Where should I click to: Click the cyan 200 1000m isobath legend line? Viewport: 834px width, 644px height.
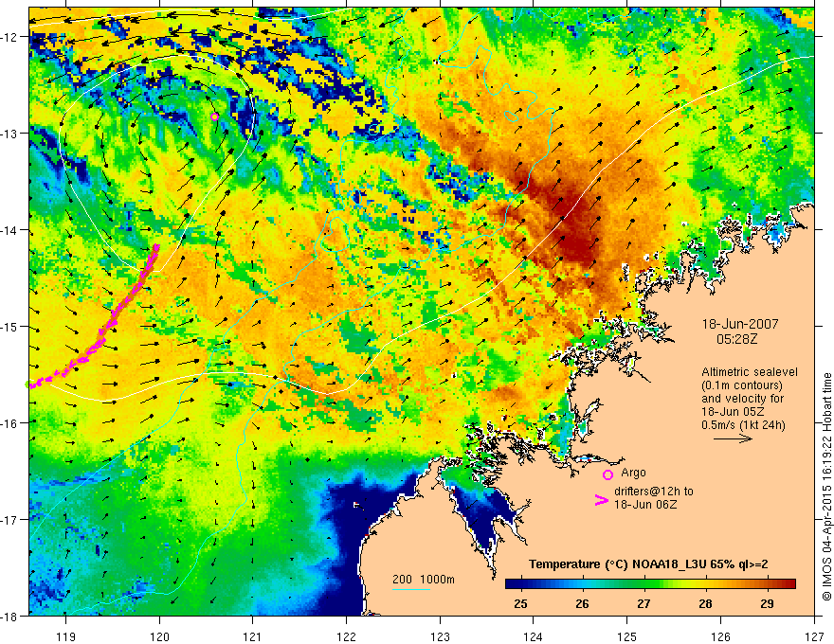[410, 589]
